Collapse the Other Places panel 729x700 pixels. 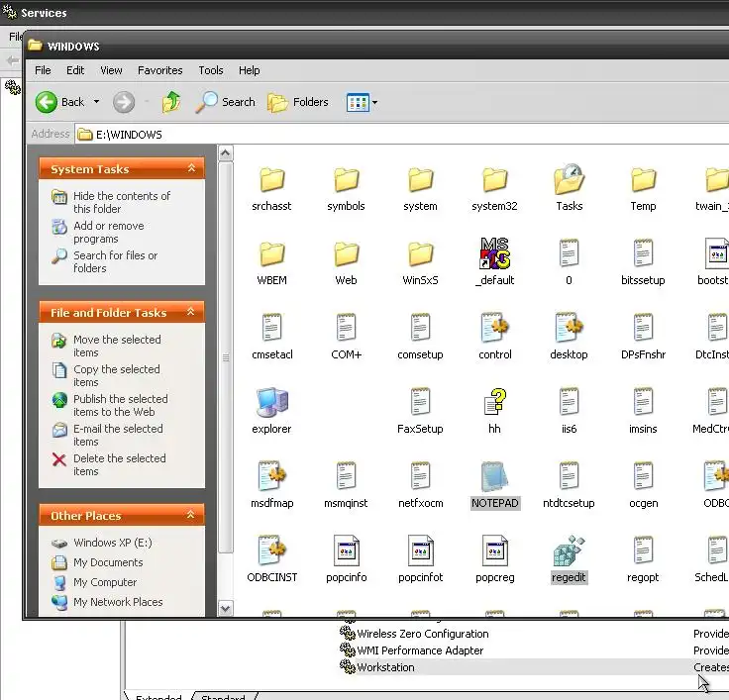[x=190, y=515]
